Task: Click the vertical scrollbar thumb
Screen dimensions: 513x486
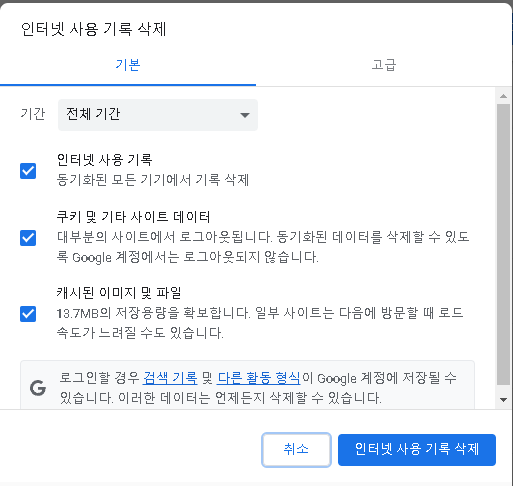Action: pos(503,244)
